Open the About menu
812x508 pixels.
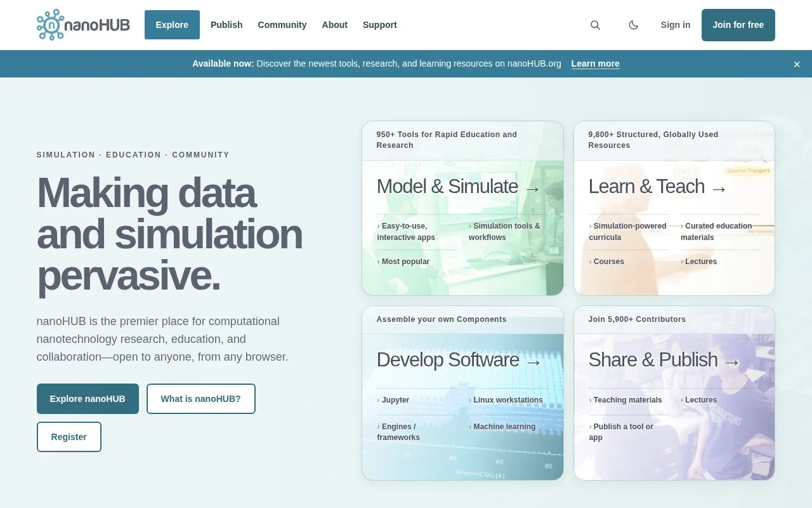click(x=334, y=25)
